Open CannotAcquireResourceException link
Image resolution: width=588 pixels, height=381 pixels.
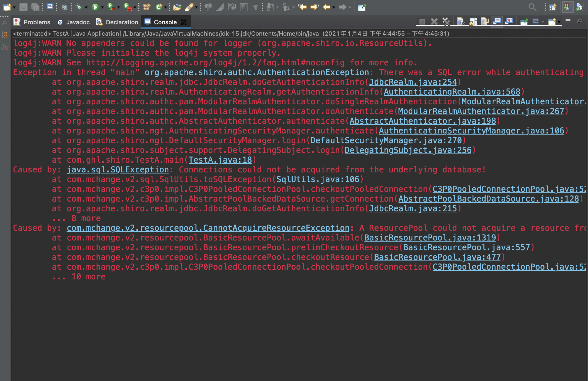pos(208,228)
